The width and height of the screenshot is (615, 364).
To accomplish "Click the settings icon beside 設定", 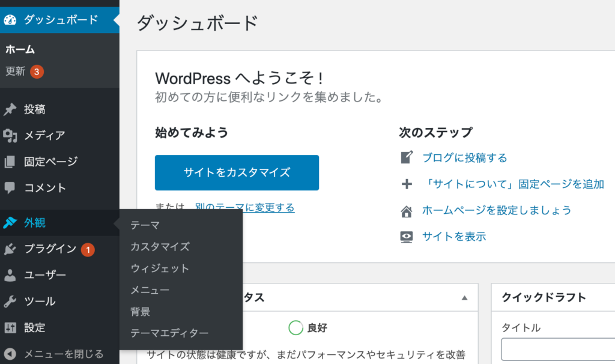I will pos(10,328).
